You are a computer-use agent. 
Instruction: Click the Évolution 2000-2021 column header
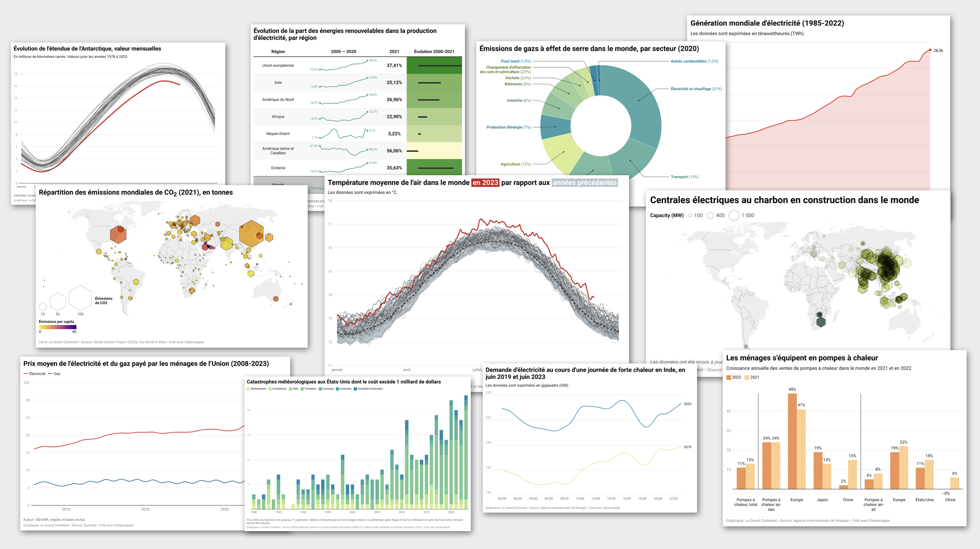tap(434, 52)
